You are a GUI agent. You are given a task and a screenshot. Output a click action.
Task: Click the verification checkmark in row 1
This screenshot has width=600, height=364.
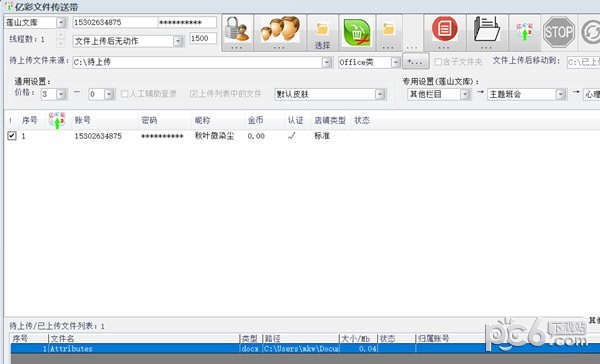(292, 135)
